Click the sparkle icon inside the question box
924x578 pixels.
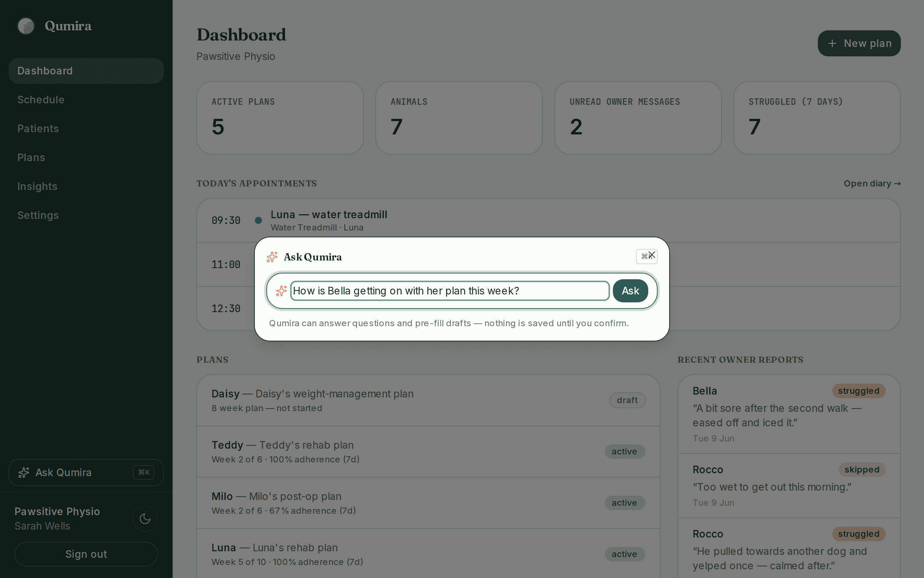click(x=282, y=291)
